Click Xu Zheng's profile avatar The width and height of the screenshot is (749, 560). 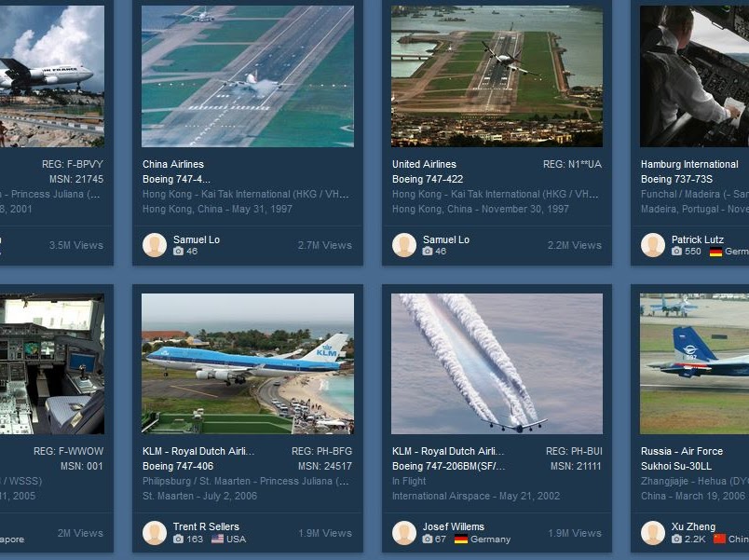(652, 533)
